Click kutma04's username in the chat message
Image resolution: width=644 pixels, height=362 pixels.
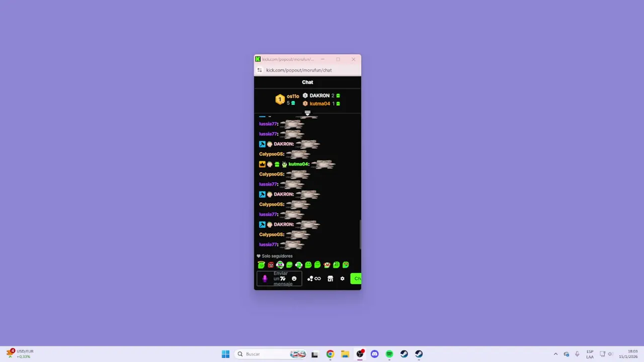coord(298,164)
